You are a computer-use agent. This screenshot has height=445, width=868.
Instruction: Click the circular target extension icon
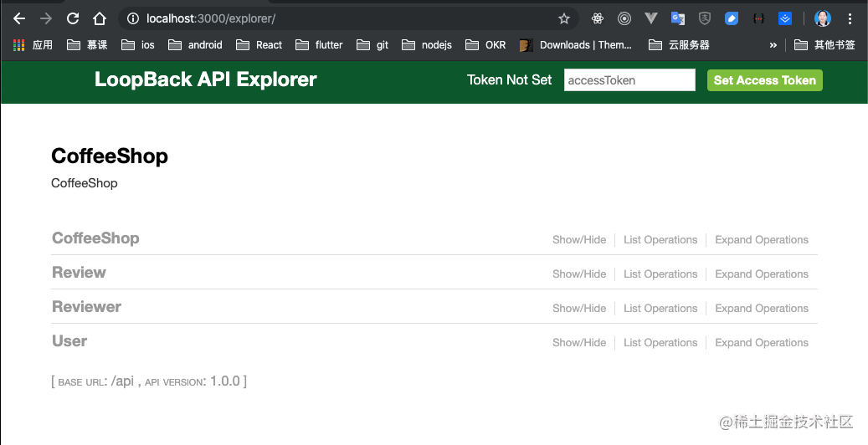coord(624,18)
